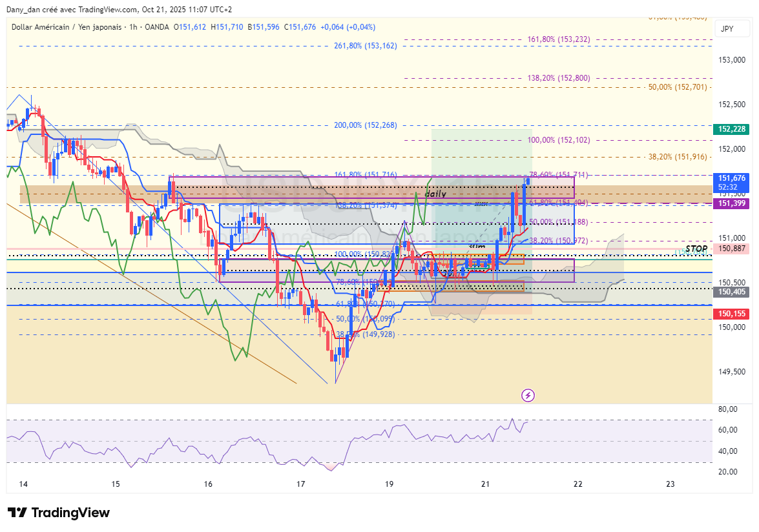This screenshot has width=759, height=532.
Task: Click the red 150,155 price tag
Action: click(731, 314)
